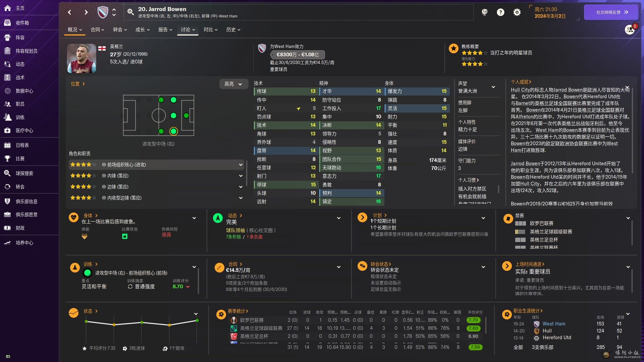Open the 讨论 discussion tab menu

coord(188,30)
